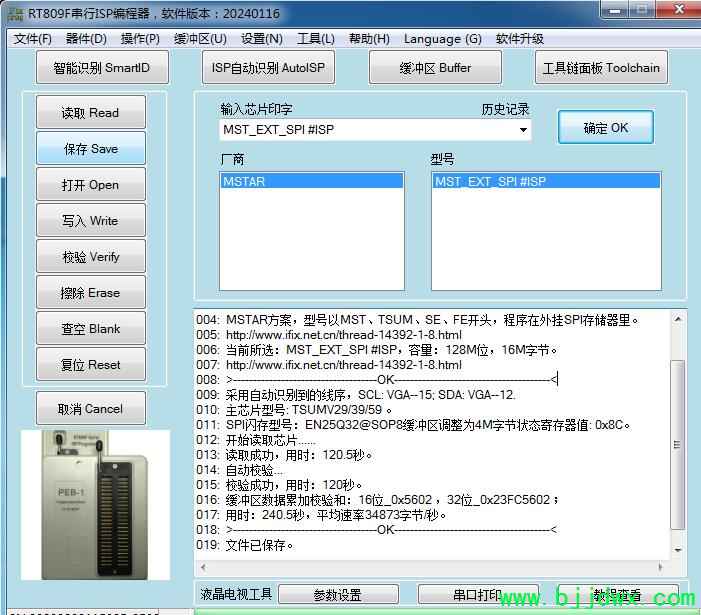Confirm chip selection with OK
Viewport: 701px width, 615px height.
click(x=606, y=128)
